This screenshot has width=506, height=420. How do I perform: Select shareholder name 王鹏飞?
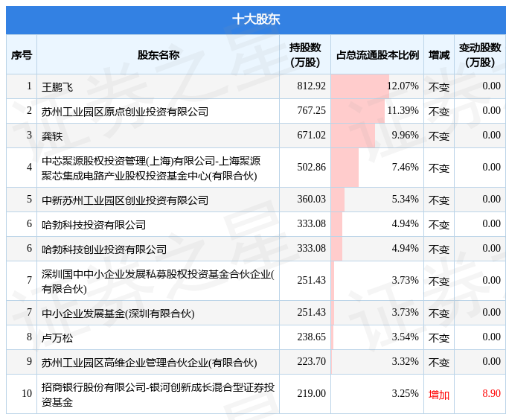(57, 87)
